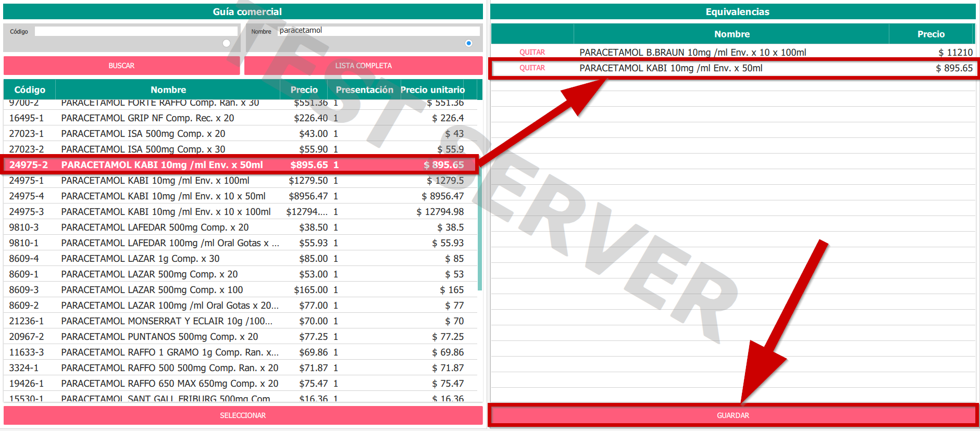Select PARACETAMOL PUNTANOS 500mg Comp. x 20
The width and height of the screenshot is (980, 431).
pyautogui.click(x=159, y=337)
